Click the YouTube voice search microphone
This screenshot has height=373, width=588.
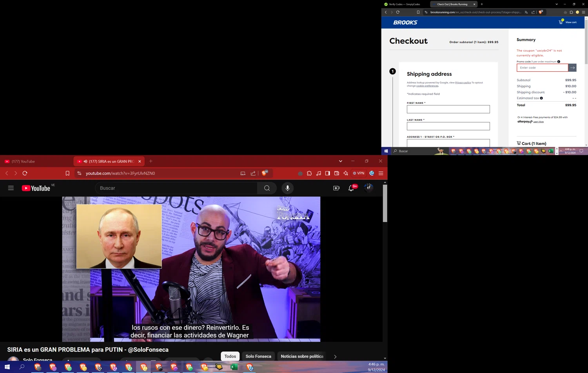pyautogui.click(x=287, y=188)
